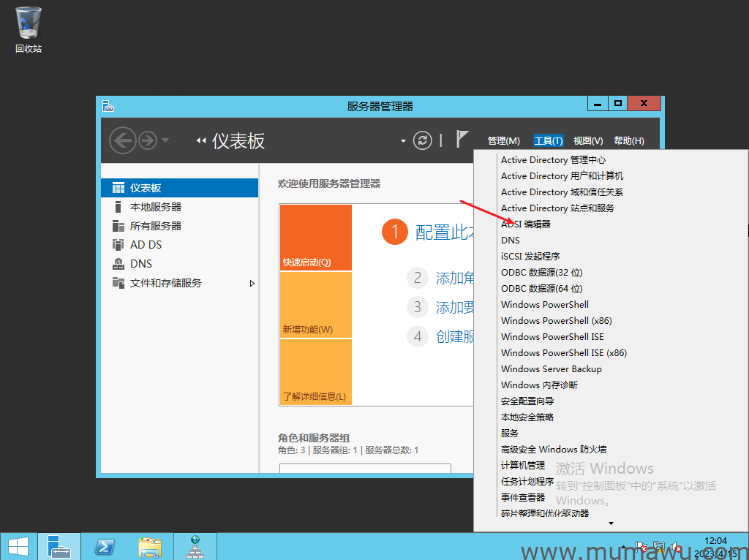Screen dimensions: 749x560
Task: Click the Server Manager taskbar icon
Action: [59, 546]
